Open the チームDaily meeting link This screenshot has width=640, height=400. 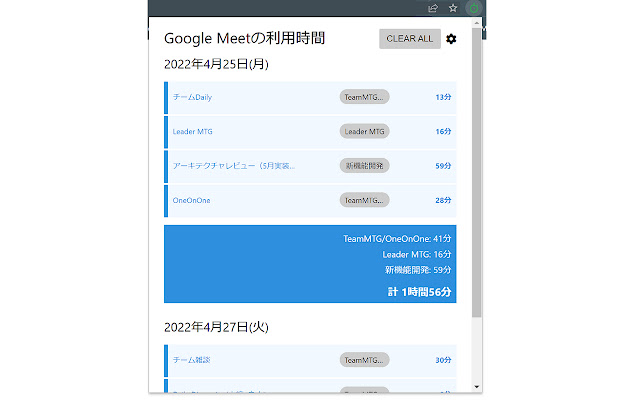click(x=192, y=97)
